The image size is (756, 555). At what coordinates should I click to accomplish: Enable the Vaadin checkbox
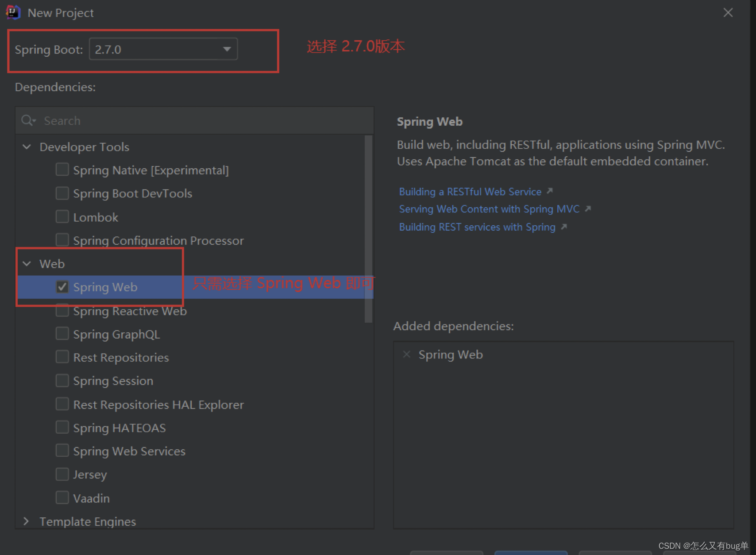pyautogui.click(x=62, y=497)
